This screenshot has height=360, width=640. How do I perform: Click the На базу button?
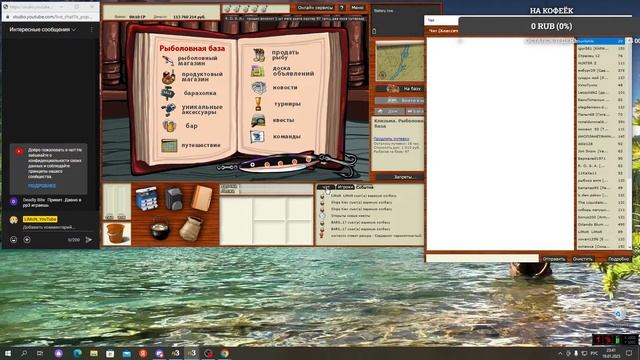tap(400, 89)
